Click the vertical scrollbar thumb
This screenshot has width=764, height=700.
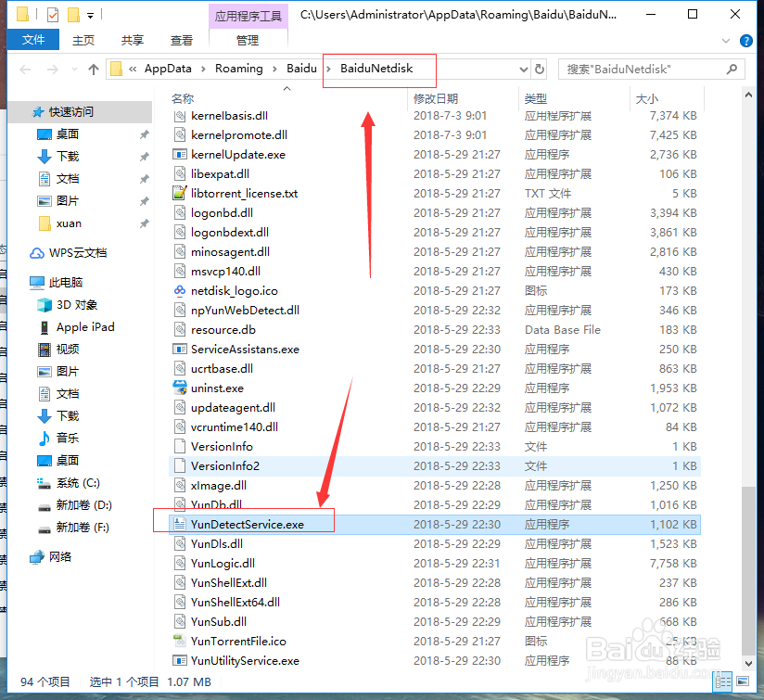748,570
